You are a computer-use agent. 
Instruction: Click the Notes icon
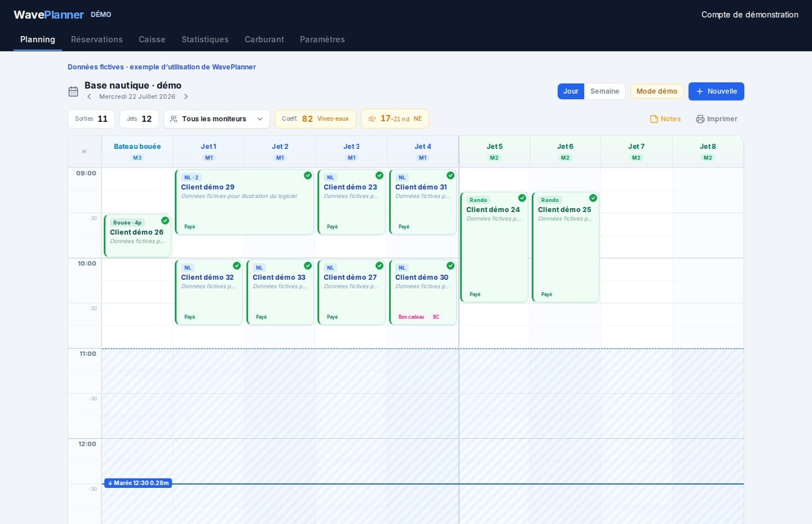654,119
